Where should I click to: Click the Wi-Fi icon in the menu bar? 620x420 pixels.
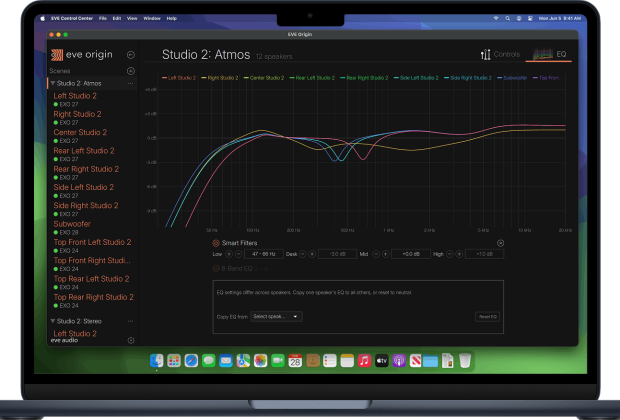(496, 18)
